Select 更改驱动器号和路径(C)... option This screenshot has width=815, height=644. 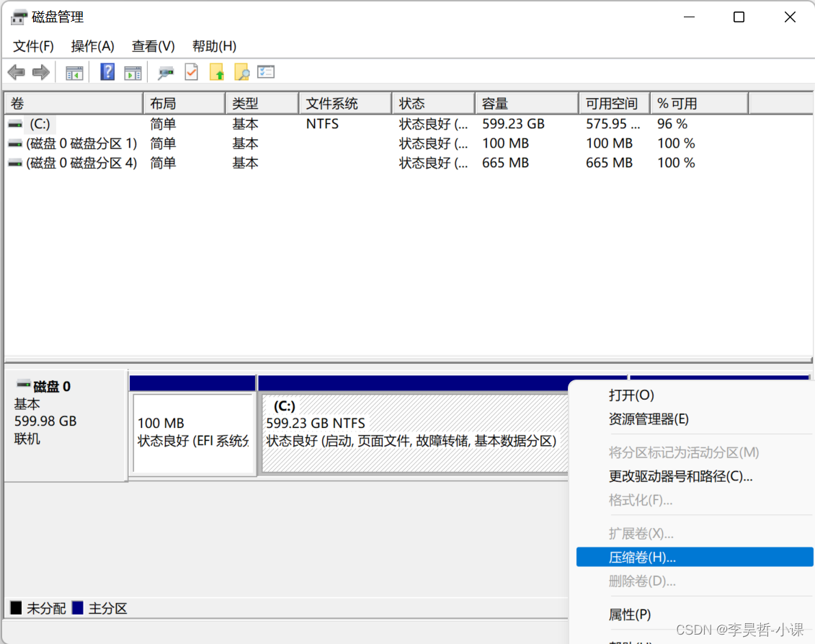click(x=694, y=476)
